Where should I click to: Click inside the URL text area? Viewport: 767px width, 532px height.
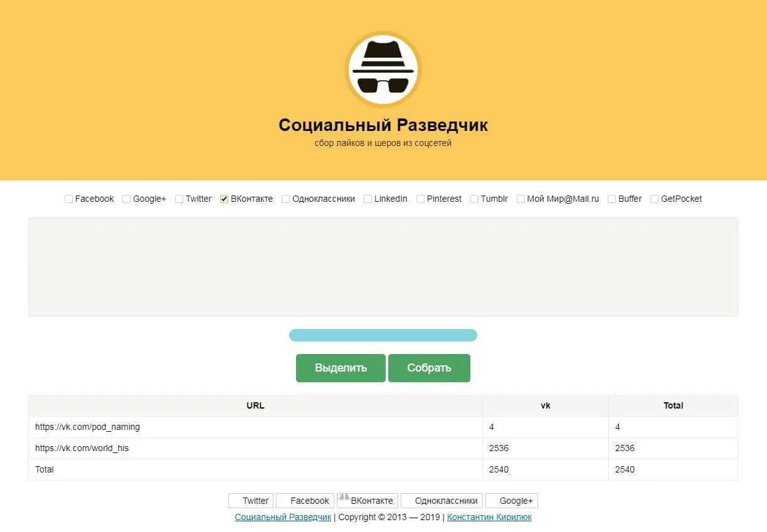[383, 267]
